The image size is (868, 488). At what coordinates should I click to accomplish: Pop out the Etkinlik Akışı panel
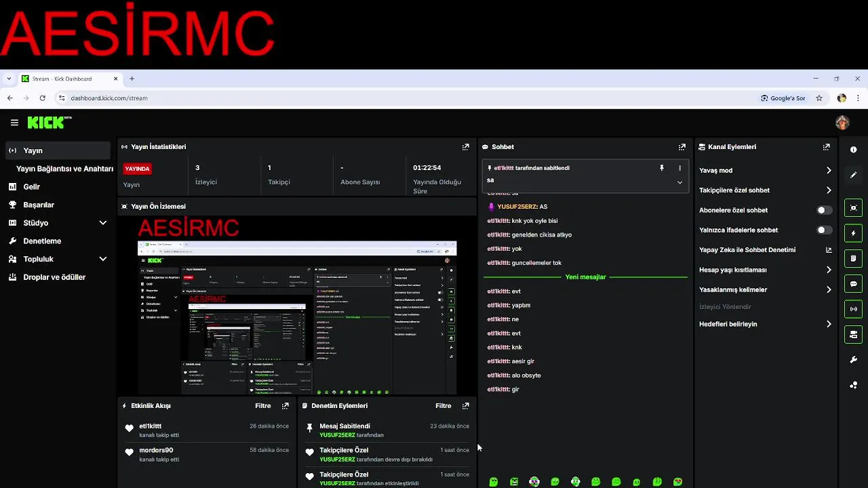tap(285, 406)
